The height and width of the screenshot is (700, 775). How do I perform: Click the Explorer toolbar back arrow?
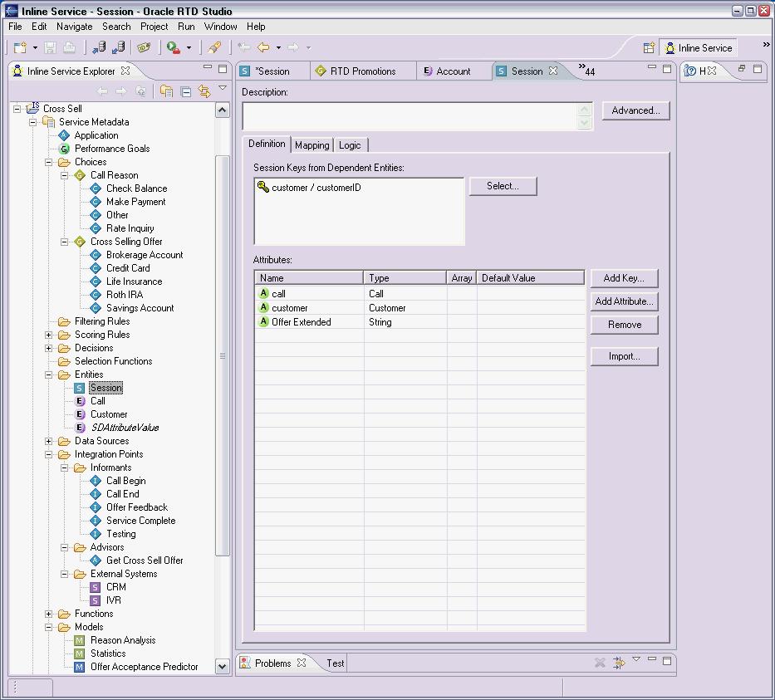102,91
